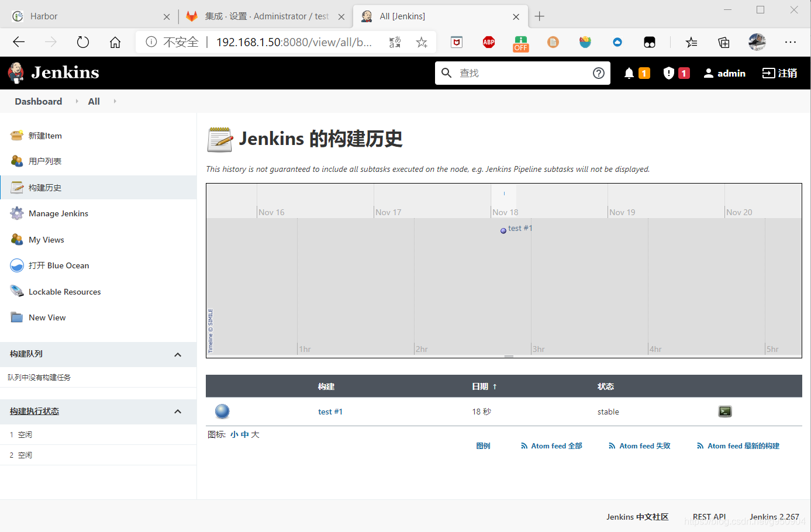Open 新建Item in the sidebar

tap(45, 136)
